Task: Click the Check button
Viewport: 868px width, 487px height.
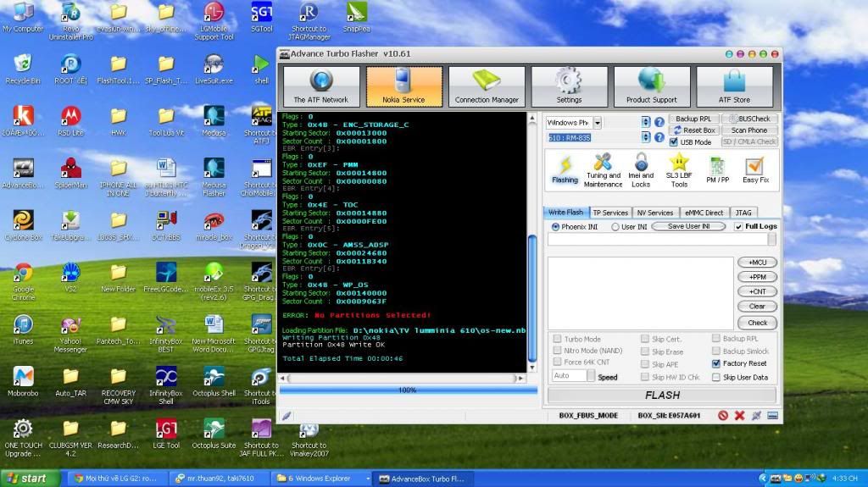Action: pyautogui.click(x=757, y=323)
